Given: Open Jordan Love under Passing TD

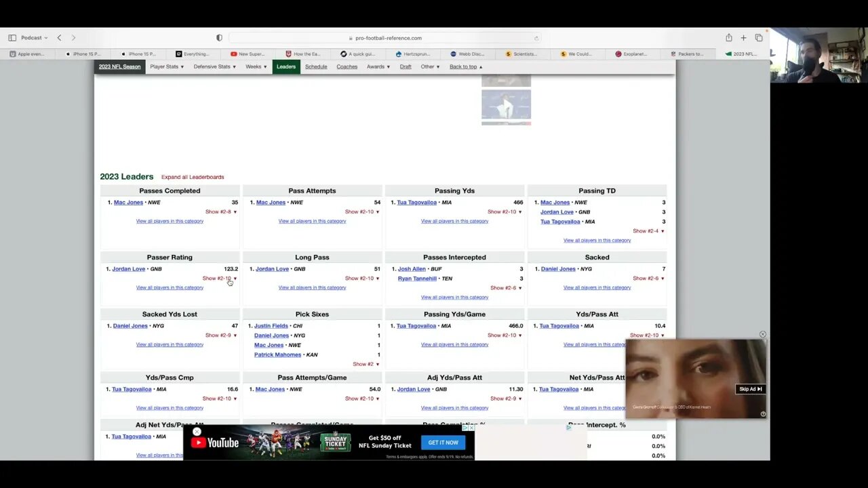Looking at the screenshot, I should point(555,211).
